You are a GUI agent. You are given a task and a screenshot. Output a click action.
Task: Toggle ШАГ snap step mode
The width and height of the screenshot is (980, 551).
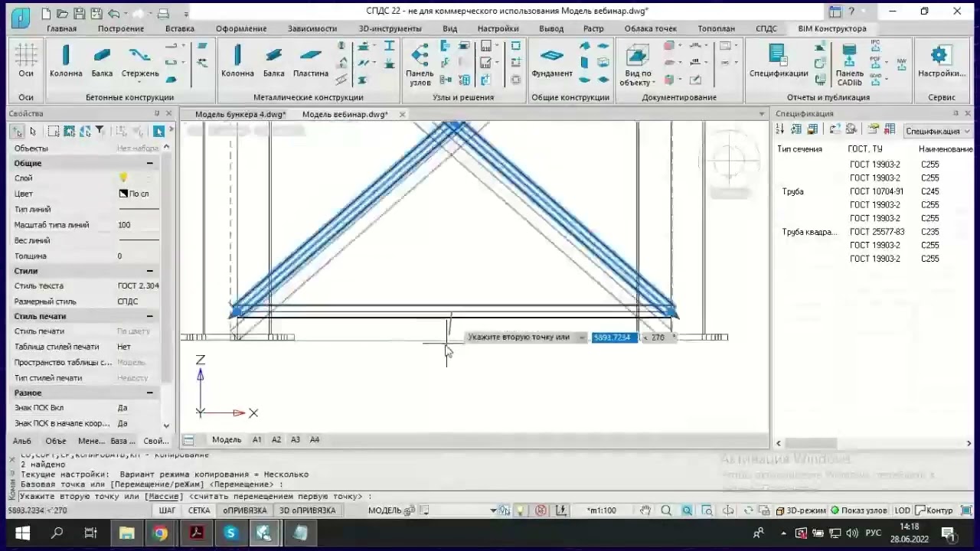[x=167, y=510]
